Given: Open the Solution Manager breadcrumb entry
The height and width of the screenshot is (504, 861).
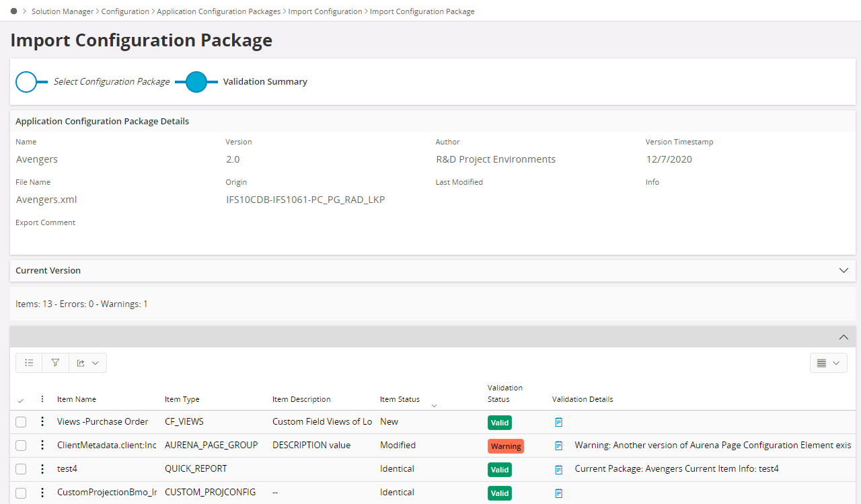Looking at the screenshot, I should tap(63, 11).
